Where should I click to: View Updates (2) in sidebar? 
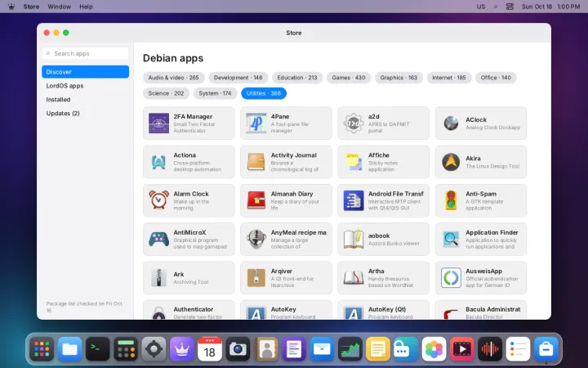[85, 114]
